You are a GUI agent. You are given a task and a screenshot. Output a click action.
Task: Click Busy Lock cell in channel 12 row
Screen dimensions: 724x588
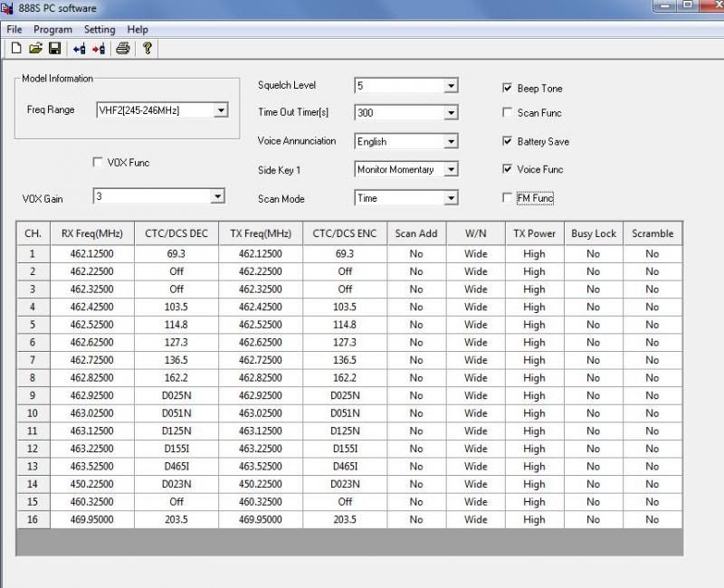(x=594, y=449)
